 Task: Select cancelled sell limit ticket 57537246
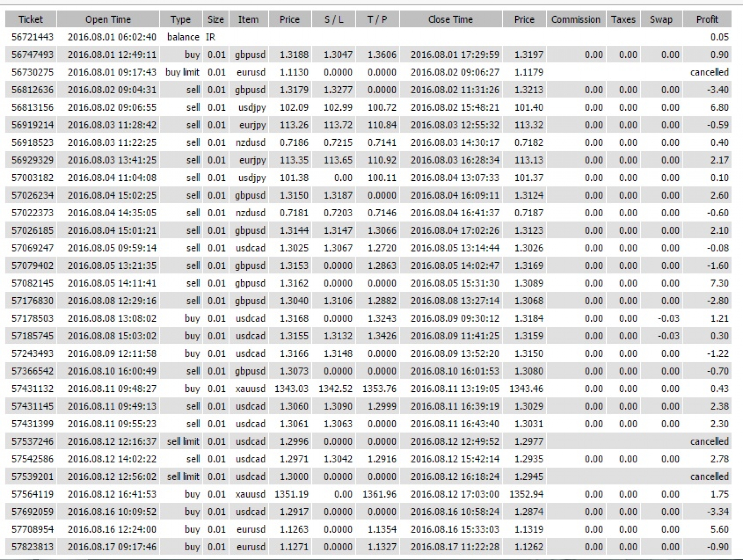pyautogui.click(x=33, y=441)
